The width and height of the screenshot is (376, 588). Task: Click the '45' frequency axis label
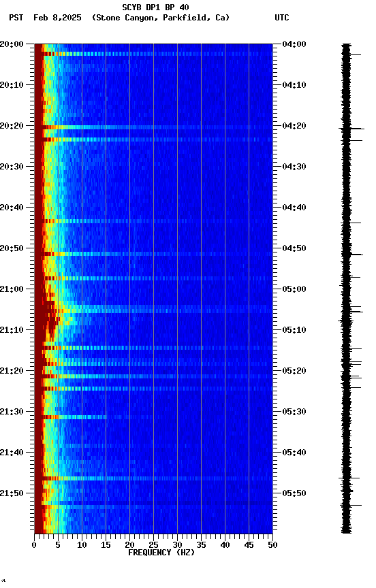click(249, 545)
